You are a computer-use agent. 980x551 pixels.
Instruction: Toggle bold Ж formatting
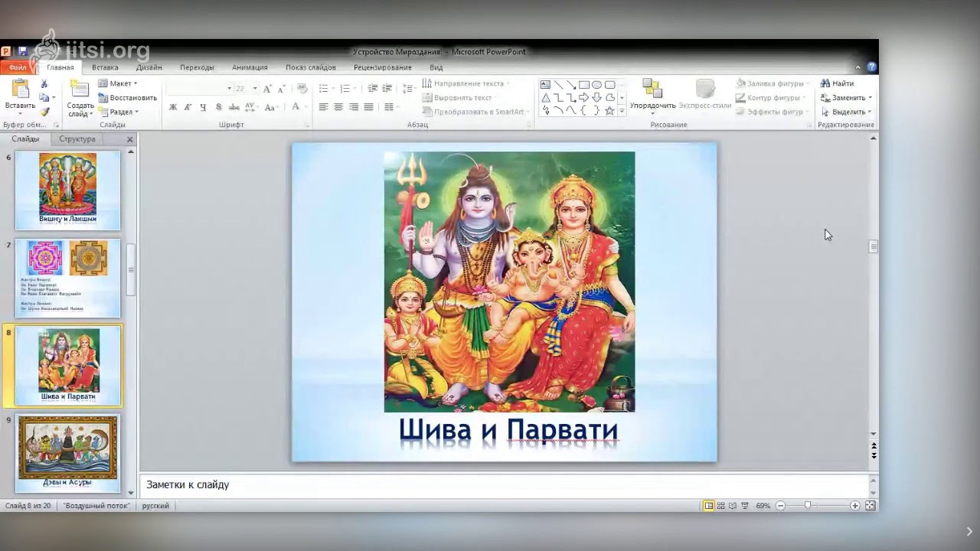coord(173,107)
